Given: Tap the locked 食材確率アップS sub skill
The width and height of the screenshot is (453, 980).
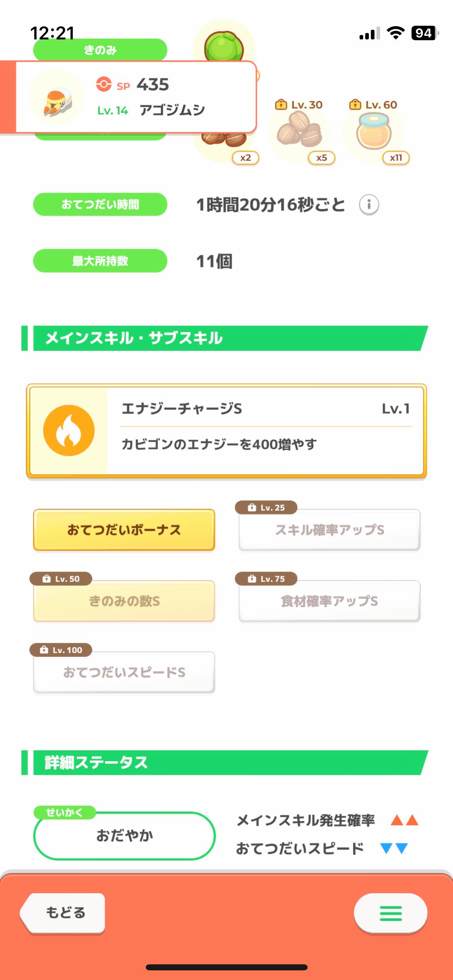Looking at the screenshot, I should pyautogui.click(x=329, y=601).
